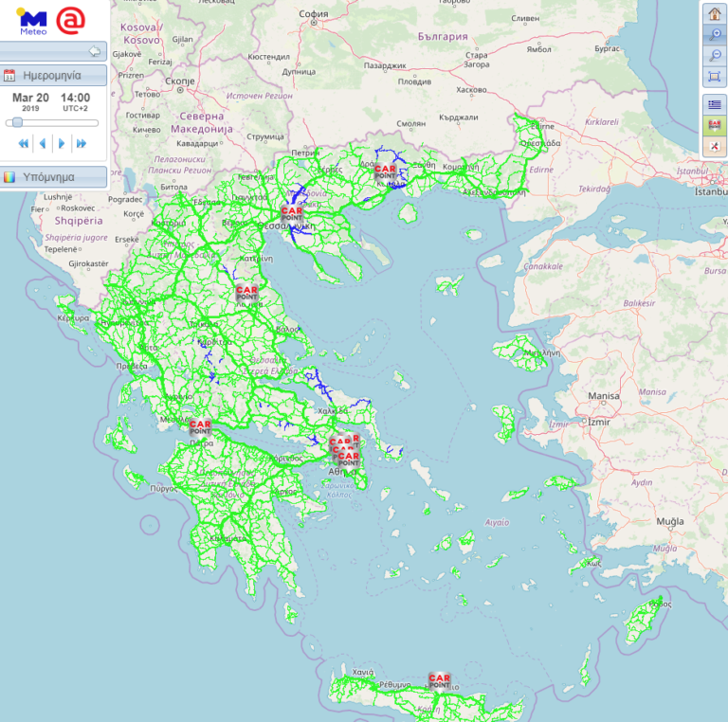Jump to the last time step
The image size is (728, 722).
click(x=82, y=143)
